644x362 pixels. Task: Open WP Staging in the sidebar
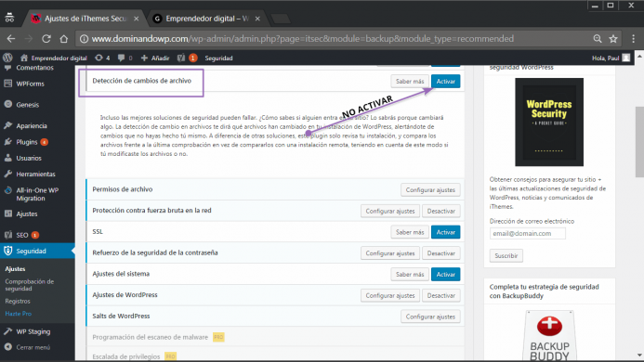point(33,331)
